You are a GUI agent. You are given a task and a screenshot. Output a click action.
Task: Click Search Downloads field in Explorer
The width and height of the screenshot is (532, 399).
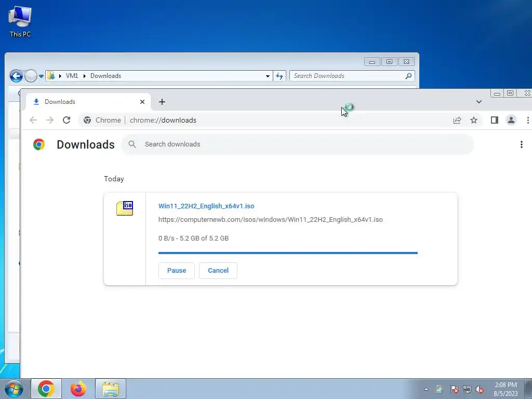352,76
